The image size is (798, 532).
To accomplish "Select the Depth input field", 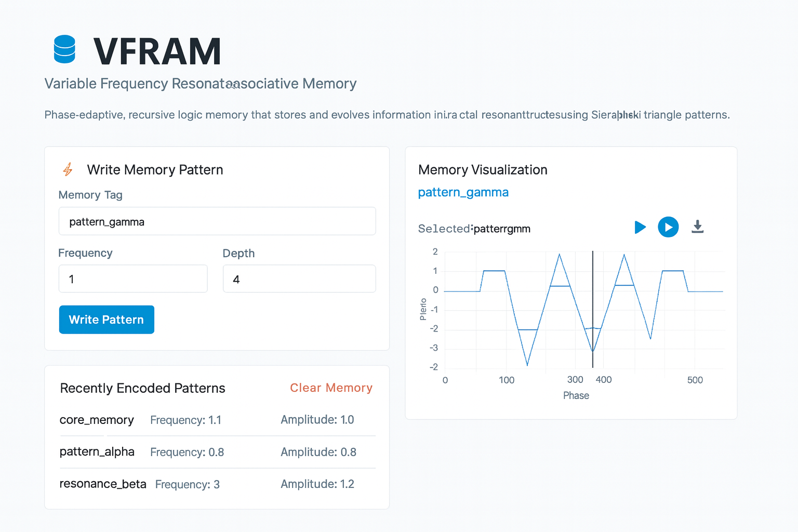I will point(299,279).
